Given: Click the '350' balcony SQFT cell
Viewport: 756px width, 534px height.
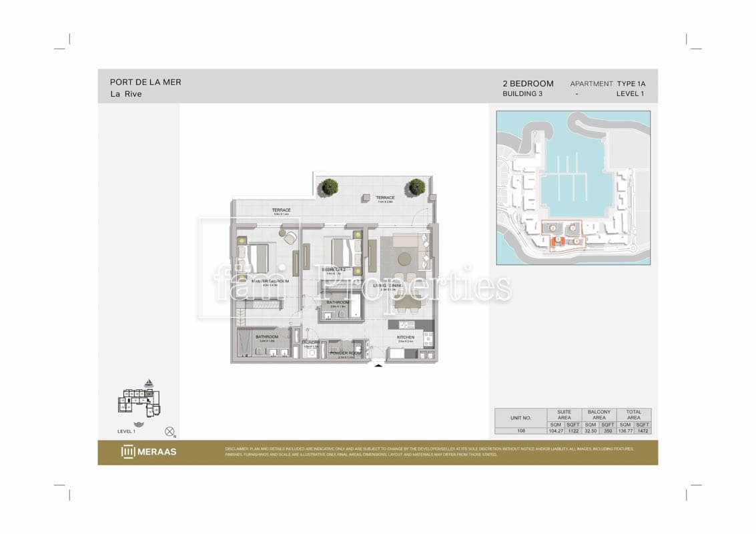Looking at the screenshot, I should [607, 431].
